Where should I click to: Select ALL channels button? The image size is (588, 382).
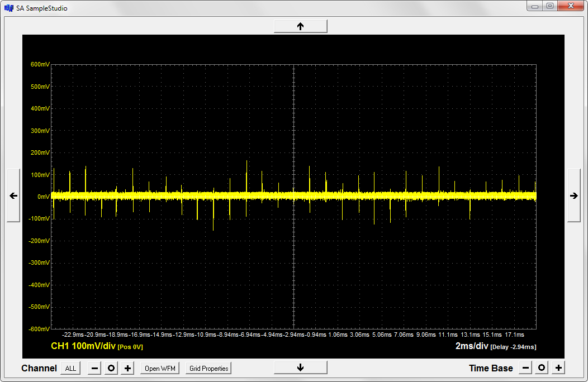click(x=70, y=368)
